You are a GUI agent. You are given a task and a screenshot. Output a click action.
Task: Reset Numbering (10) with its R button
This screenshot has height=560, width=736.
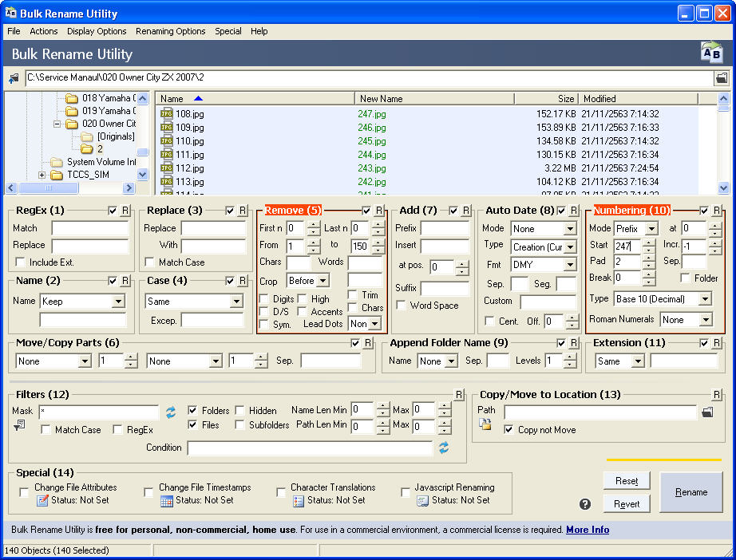(x=717, y=211)
